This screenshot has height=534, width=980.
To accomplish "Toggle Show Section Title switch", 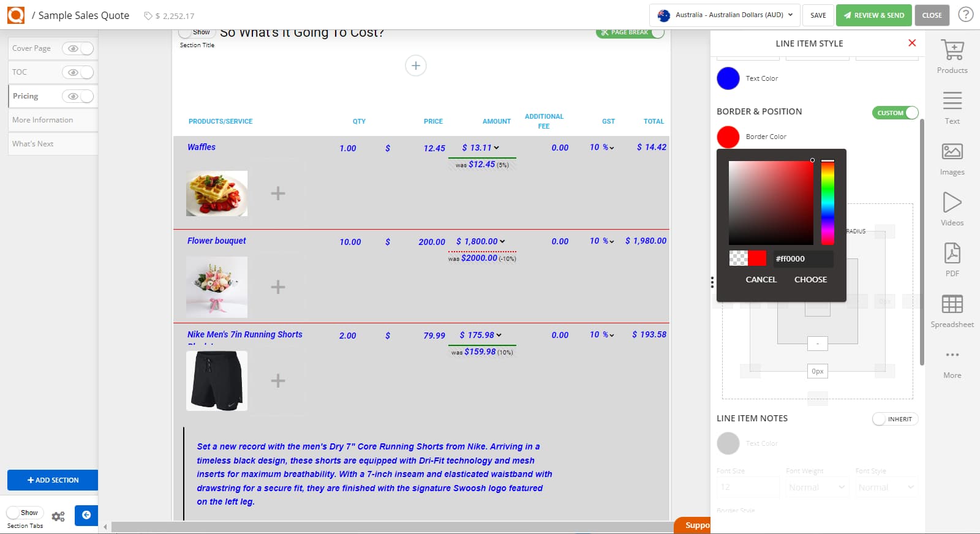I will tap(197, 33).
